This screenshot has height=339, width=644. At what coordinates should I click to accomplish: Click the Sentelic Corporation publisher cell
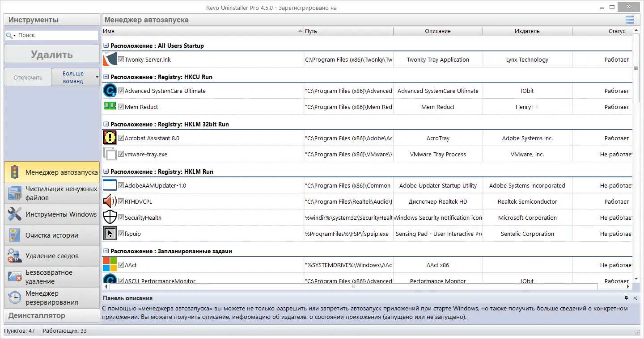(x=527, y=234)
